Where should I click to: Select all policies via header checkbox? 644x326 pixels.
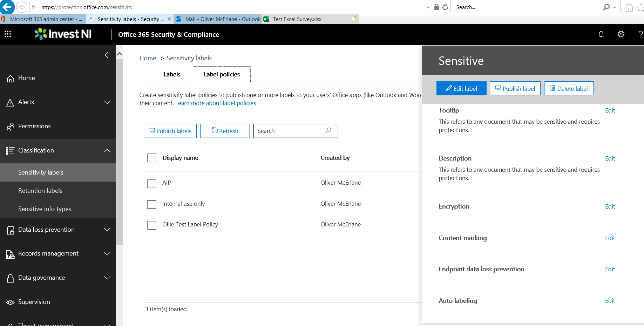[151, 158]
